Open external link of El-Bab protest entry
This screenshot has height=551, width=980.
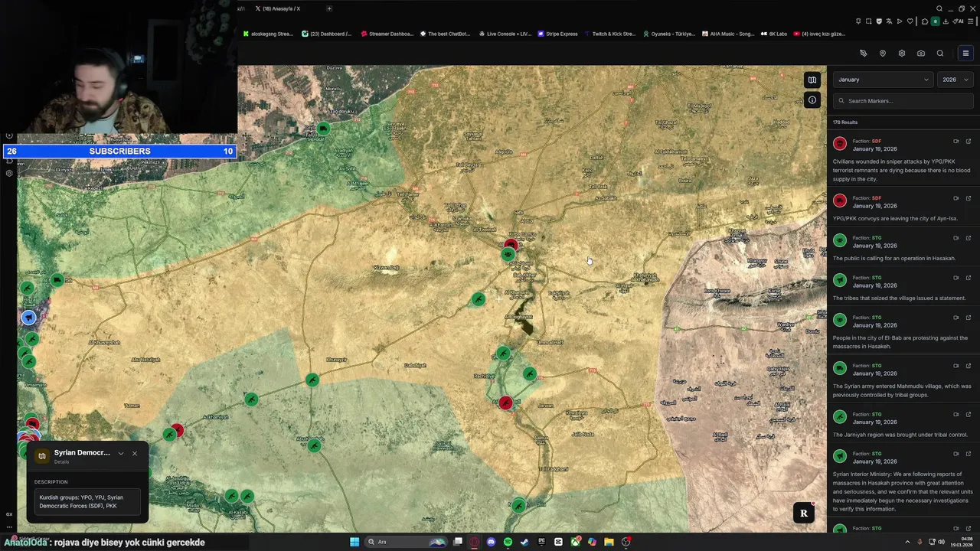point(969,318)
